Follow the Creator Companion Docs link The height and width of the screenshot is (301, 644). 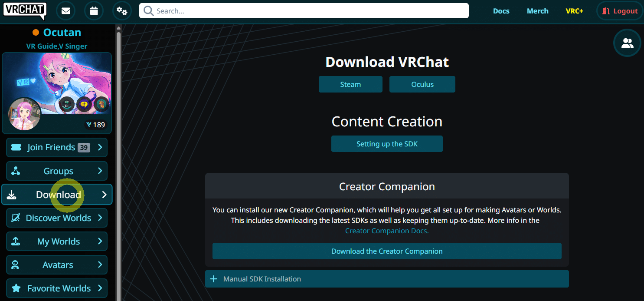387,231
